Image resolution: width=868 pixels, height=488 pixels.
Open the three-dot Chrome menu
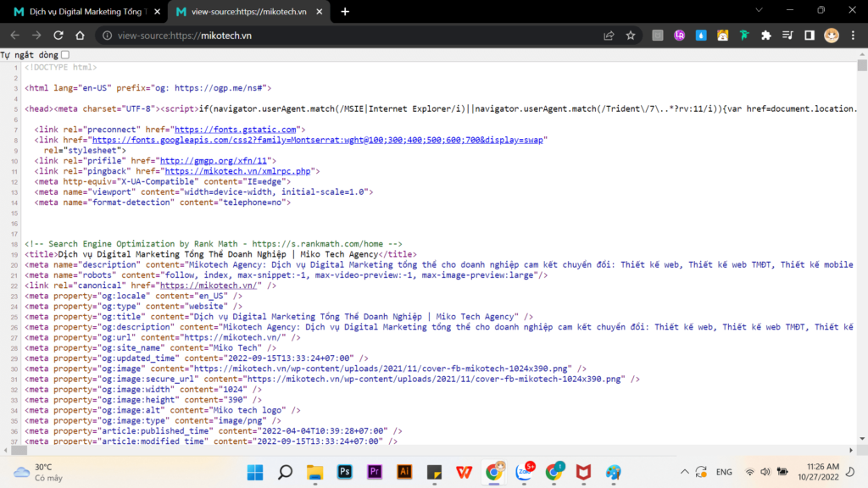click(853, 36)
